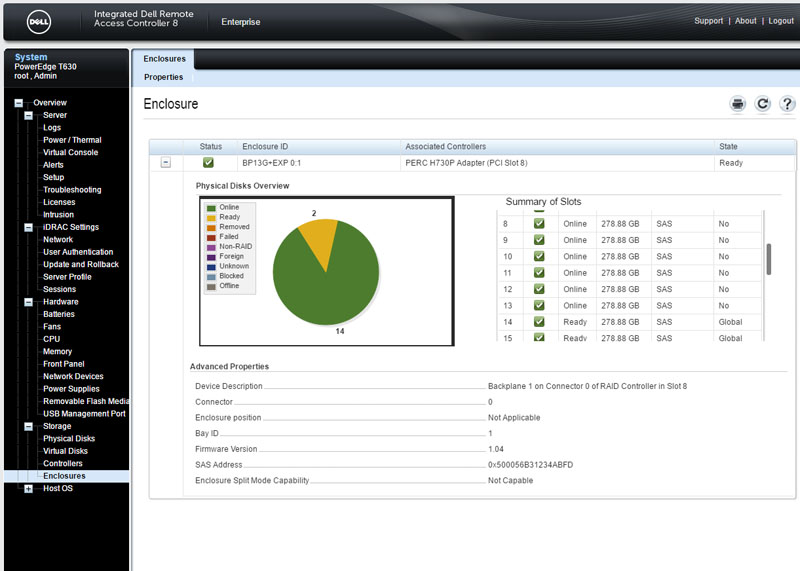The height and width of the screenshot is (571, 800).
Task: Open the help question mark icon
Action: point(786,104)
